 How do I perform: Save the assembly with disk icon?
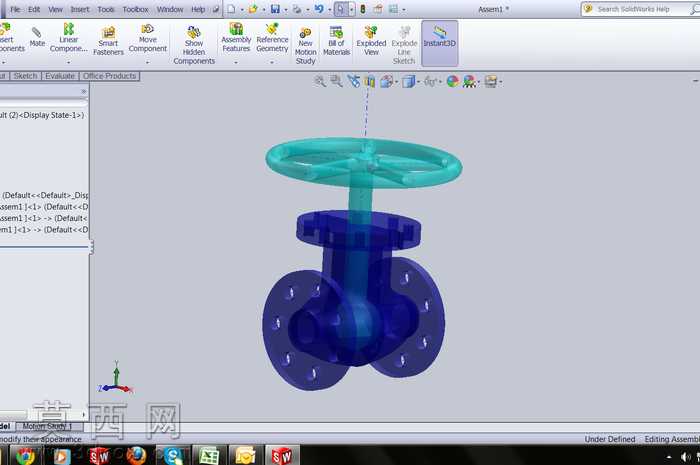[x=275, y=8]
